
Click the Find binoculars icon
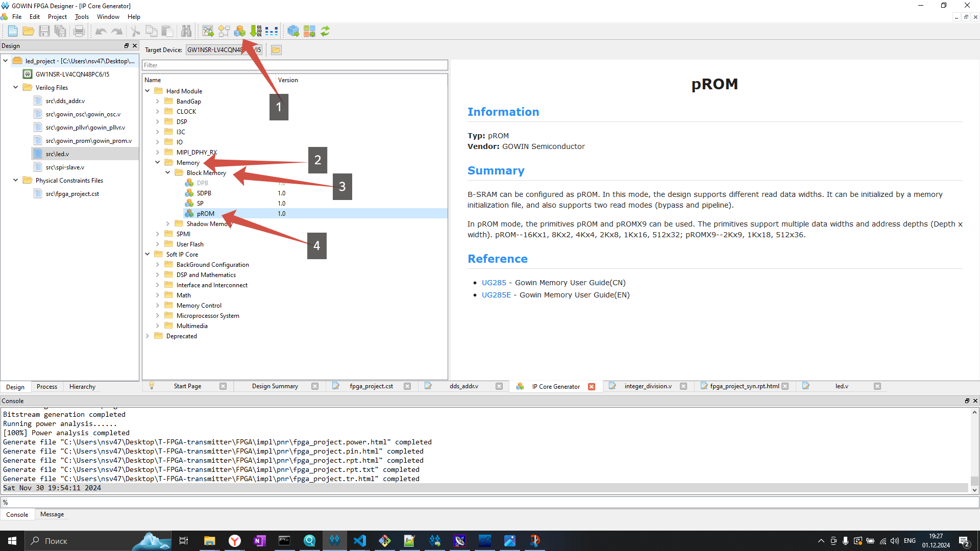point(186,31)
